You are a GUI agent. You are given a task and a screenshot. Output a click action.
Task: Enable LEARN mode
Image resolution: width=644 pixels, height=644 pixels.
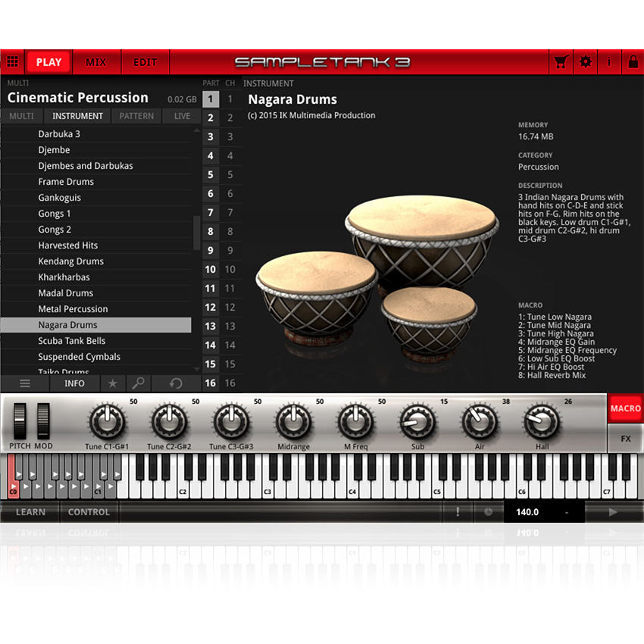click(x=30, y=512)
